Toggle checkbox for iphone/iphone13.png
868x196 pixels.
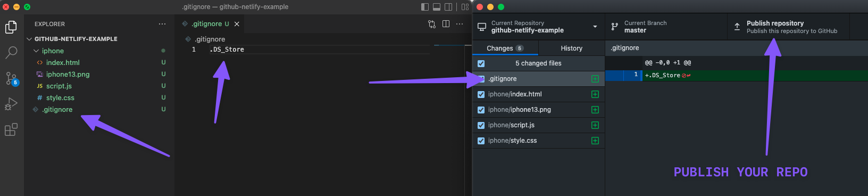pyautogui.click(x=481, y=110)
